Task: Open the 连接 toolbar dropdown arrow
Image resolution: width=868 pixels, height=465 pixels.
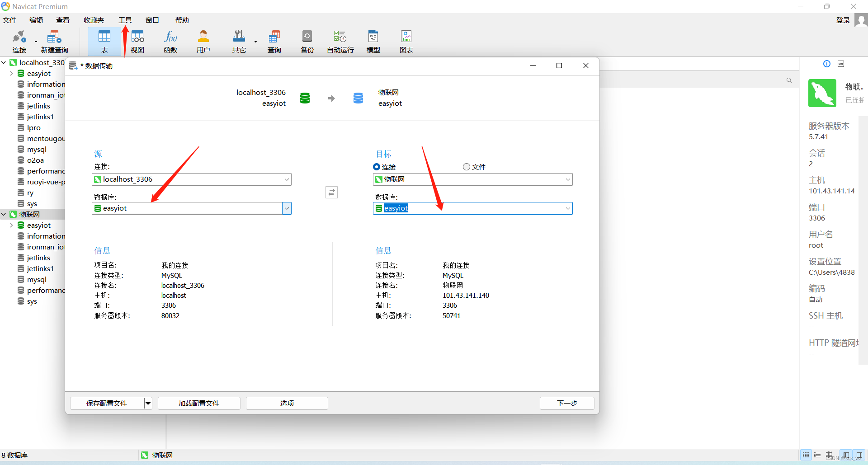Action: pyautogui.click(x=36, y=42)
